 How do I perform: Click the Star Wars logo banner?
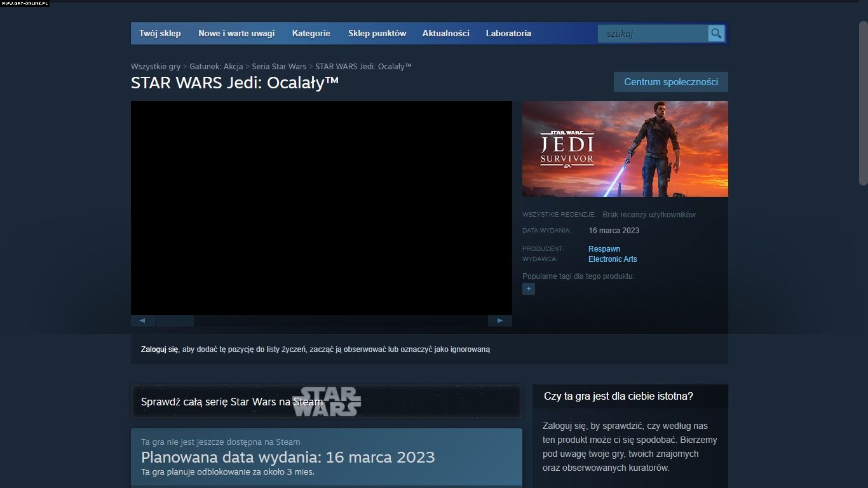tap(326, 402)
